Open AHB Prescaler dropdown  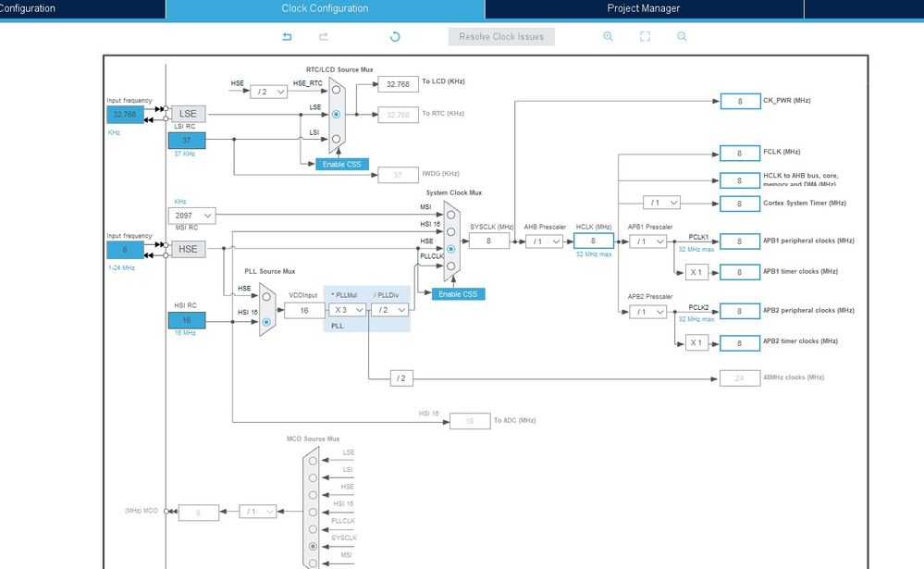pyautogui.click(x=544, y=241)
